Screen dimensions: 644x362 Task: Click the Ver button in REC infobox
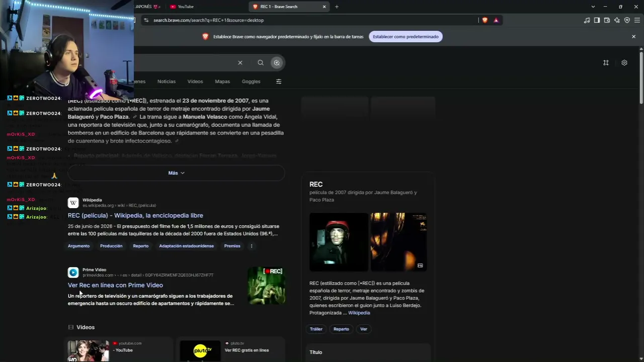(x=364, y=329)
